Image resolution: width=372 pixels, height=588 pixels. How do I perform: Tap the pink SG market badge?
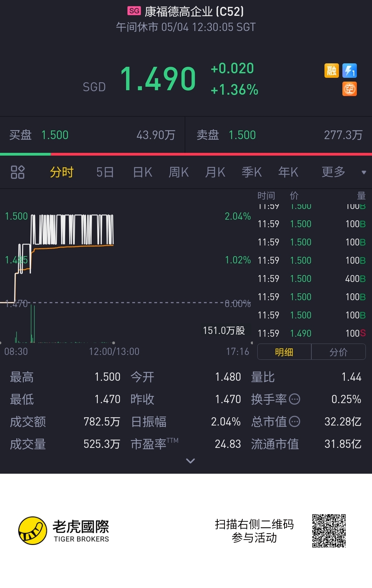[x=134, y=11]
